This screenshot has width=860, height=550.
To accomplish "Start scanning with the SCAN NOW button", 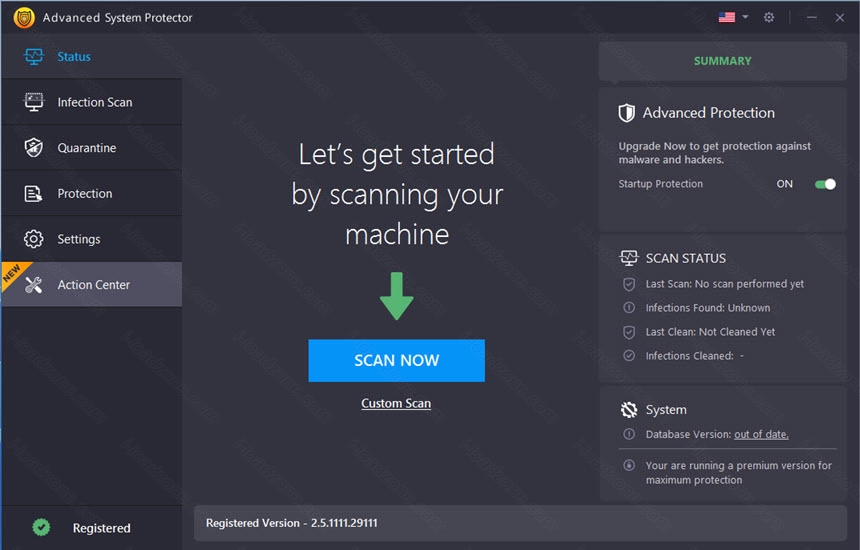I will point(397,360).
